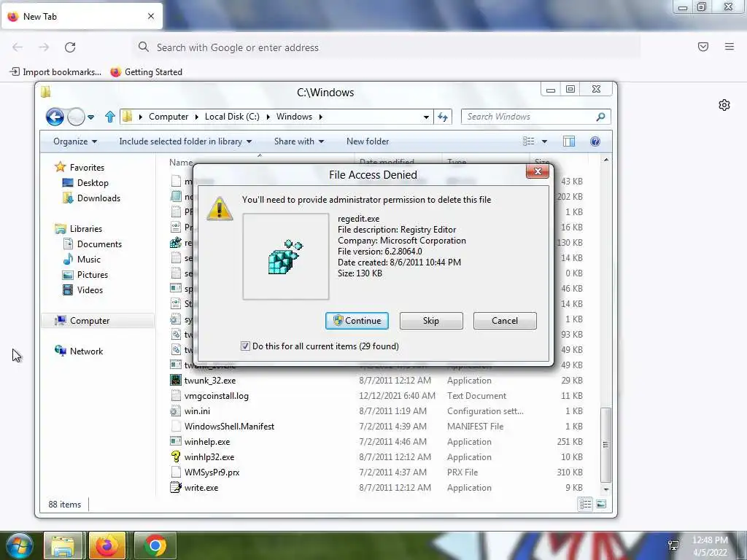Select Network in navigation pane
This screenshot has width=747, height=560.
86,351
